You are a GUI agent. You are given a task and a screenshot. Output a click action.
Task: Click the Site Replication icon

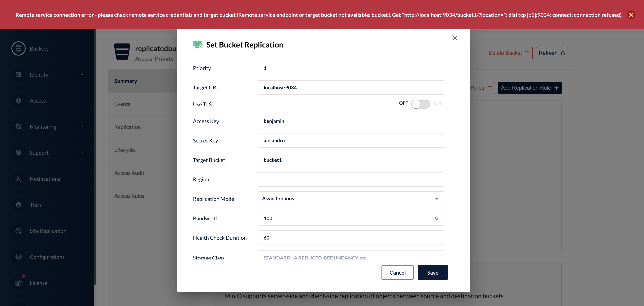[19, 231]
